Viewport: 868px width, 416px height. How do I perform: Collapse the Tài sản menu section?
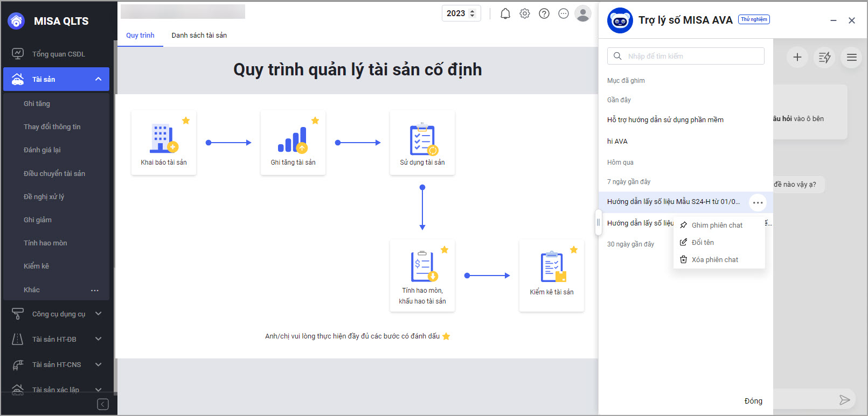[98, 79]
